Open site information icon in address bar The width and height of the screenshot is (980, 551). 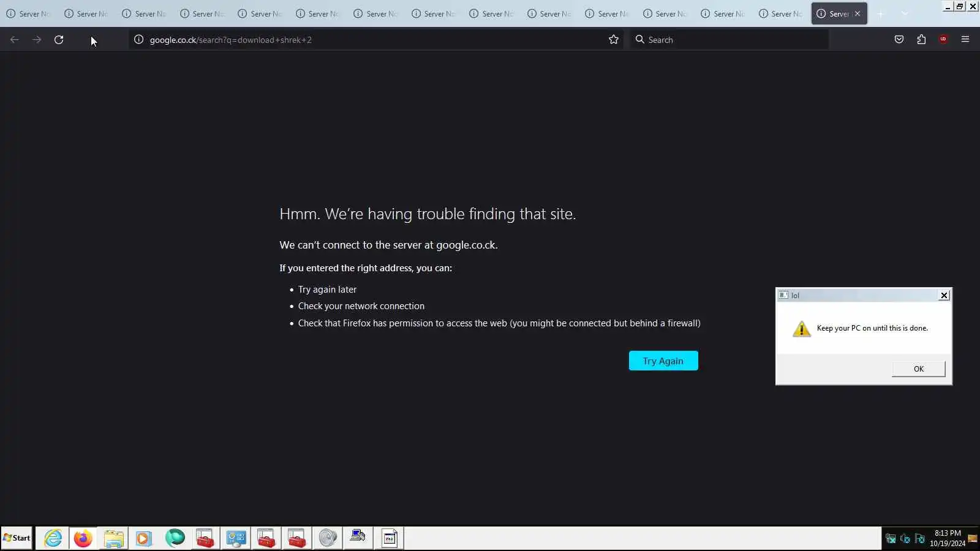(x=139, y=40)
